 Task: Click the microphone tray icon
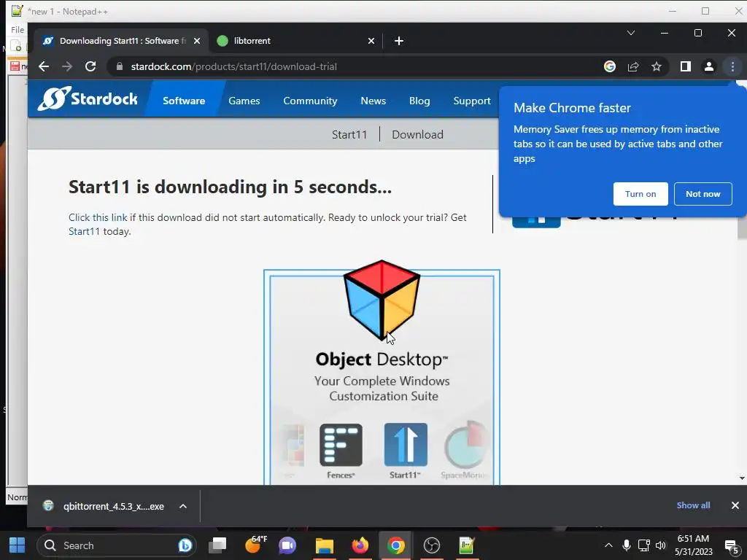coord(627,545)
